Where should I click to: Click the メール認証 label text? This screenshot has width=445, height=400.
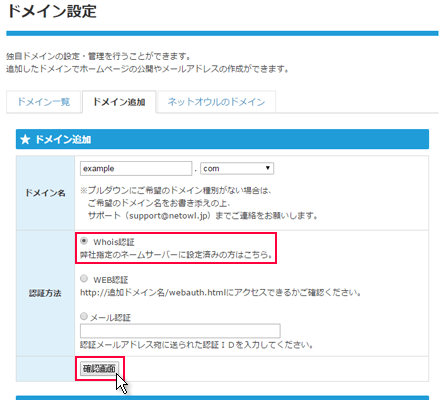pyautogui.click(x=110, y=317)
